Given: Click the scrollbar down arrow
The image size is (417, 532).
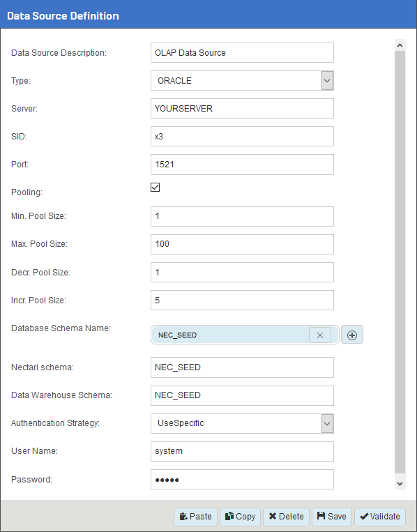Looking at the screenshot, I should click(400, 483).
